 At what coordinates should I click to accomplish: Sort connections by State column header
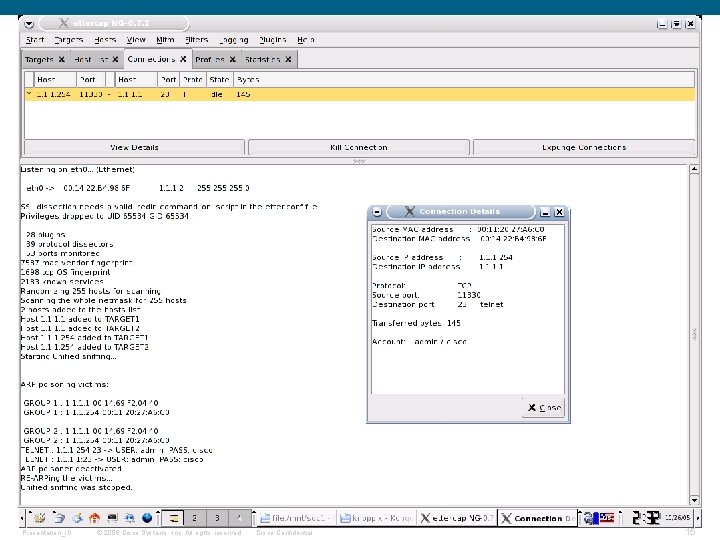(x=219, y=79)
